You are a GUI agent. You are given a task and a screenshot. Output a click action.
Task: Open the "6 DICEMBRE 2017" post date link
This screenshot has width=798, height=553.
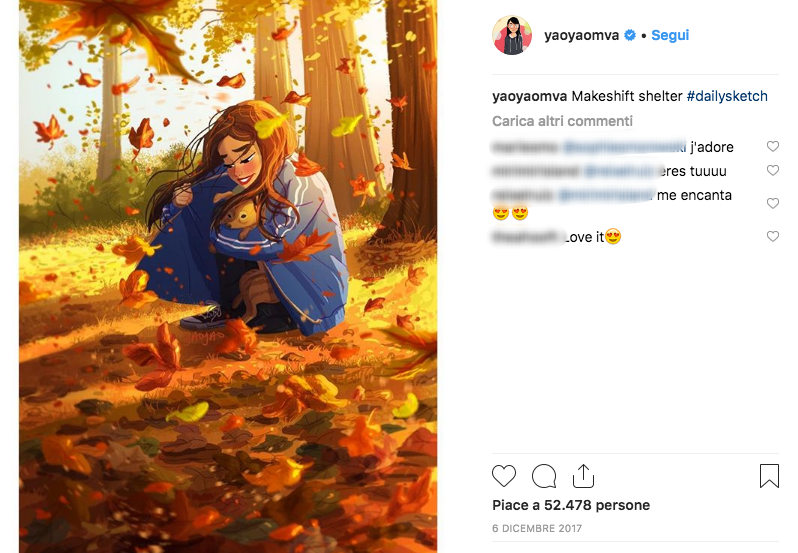[537, 528]
